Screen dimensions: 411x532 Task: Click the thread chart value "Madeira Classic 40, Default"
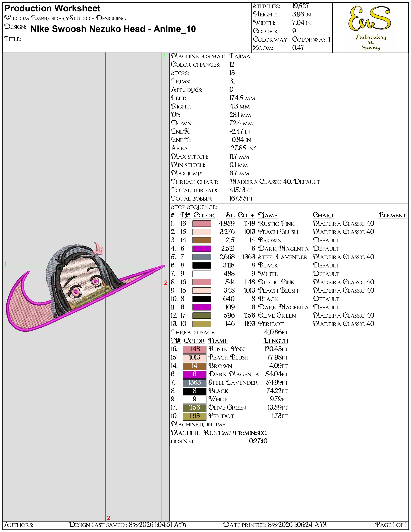275,182
